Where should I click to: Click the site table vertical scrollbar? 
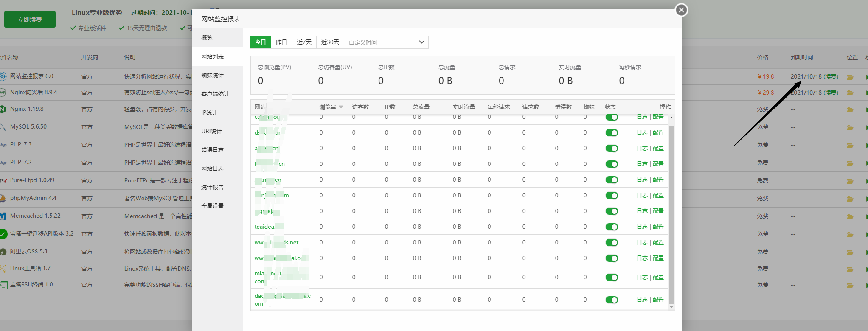671,214
